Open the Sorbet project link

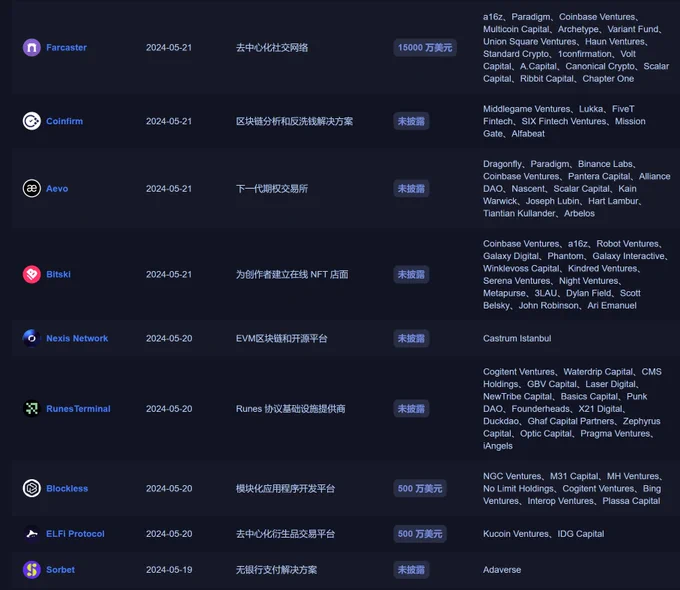(x=61, y=570)
